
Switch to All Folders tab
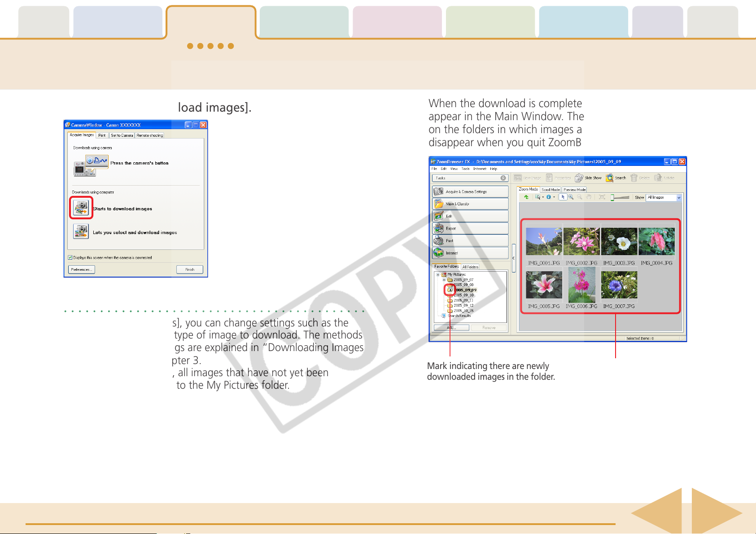tap(470, 267)
